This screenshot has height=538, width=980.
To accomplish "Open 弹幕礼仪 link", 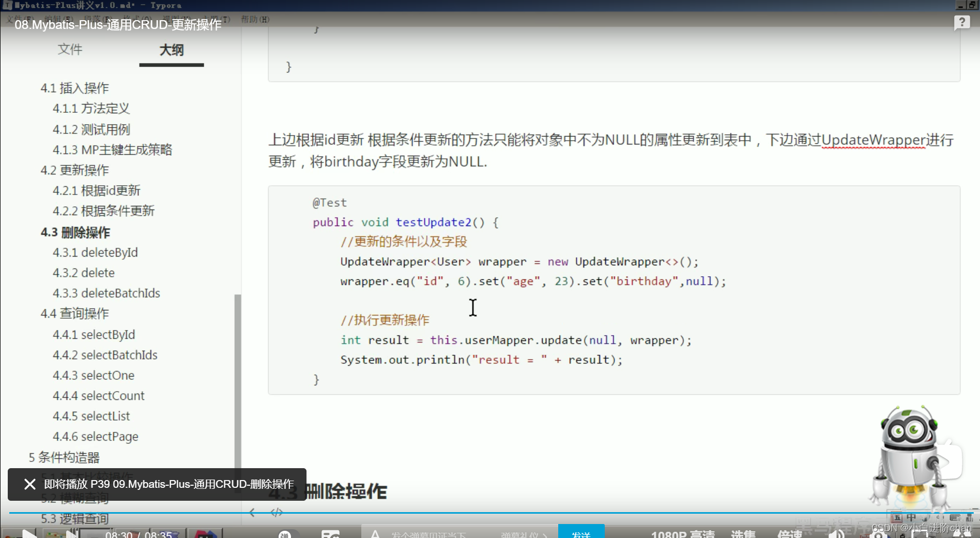I will coord(524,535).
